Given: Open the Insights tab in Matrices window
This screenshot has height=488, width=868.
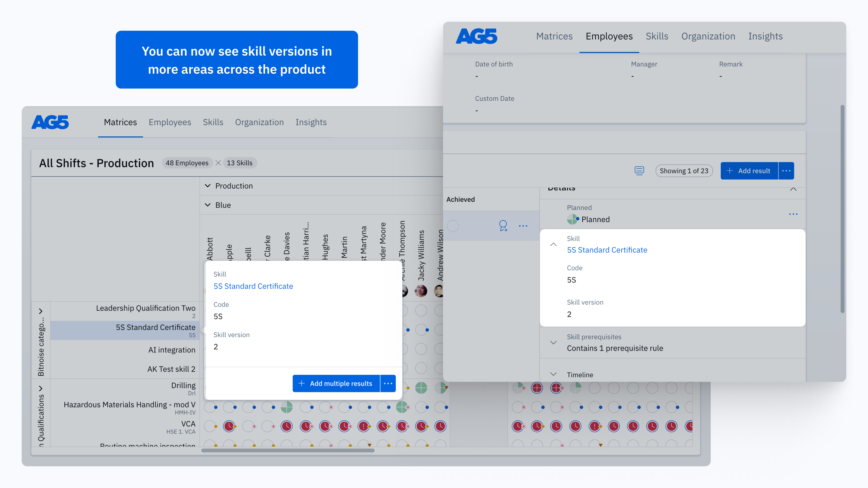Looking at the screenshot, I should (311, 122).
